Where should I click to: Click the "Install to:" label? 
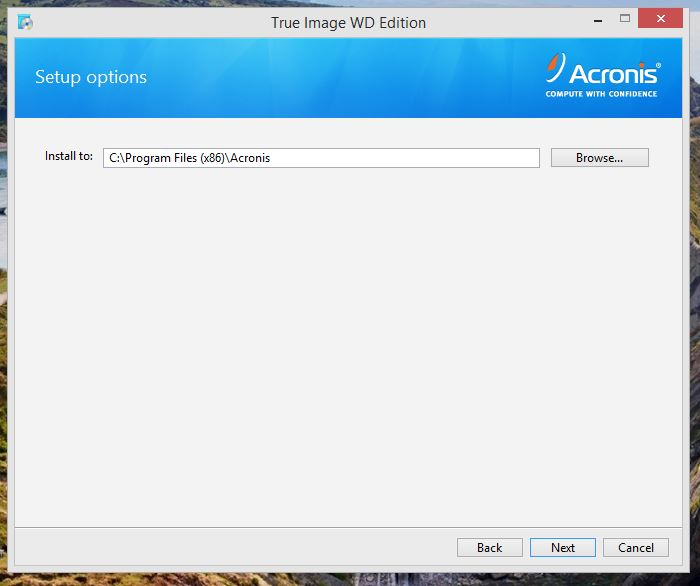click(69, 157)
